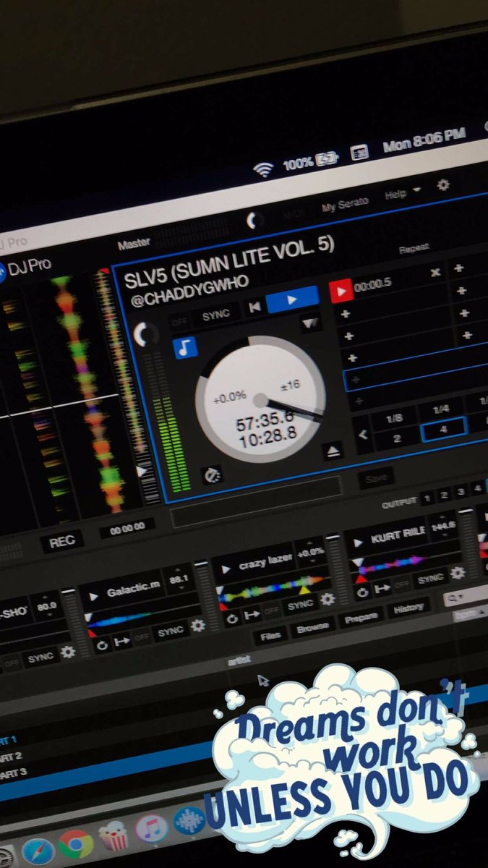
Task: Toggle SYNC on the KURT RILE sampler slot
Action: pos(431,579)
